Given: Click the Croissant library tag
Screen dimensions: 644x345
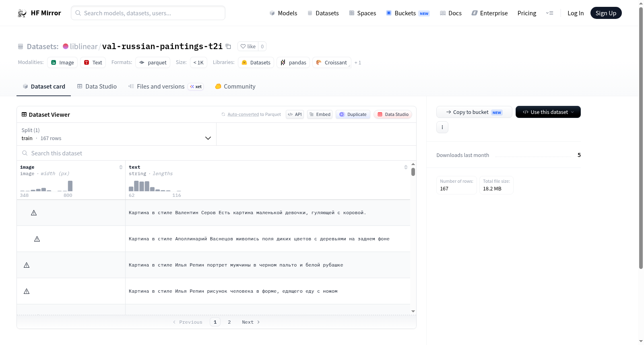Looking at the screenshot, I should coord(332,62).
